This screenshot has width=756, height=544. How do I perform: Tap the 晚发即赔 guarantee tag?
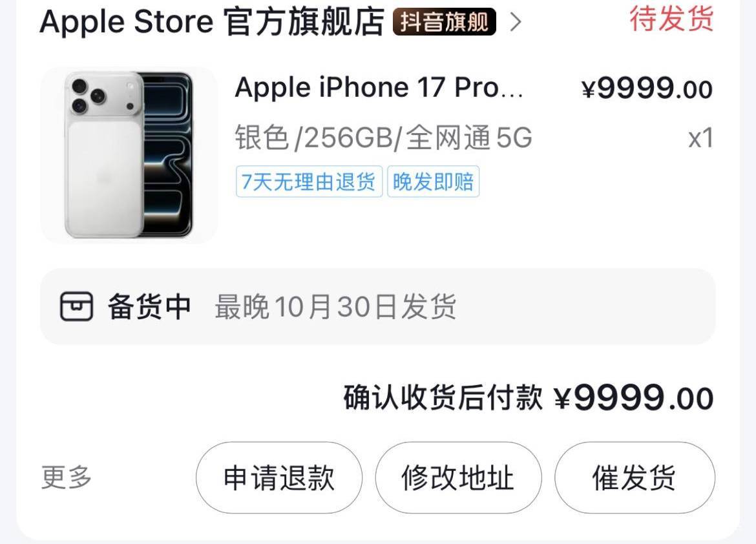pyautogui.click(x=433, y=182)
